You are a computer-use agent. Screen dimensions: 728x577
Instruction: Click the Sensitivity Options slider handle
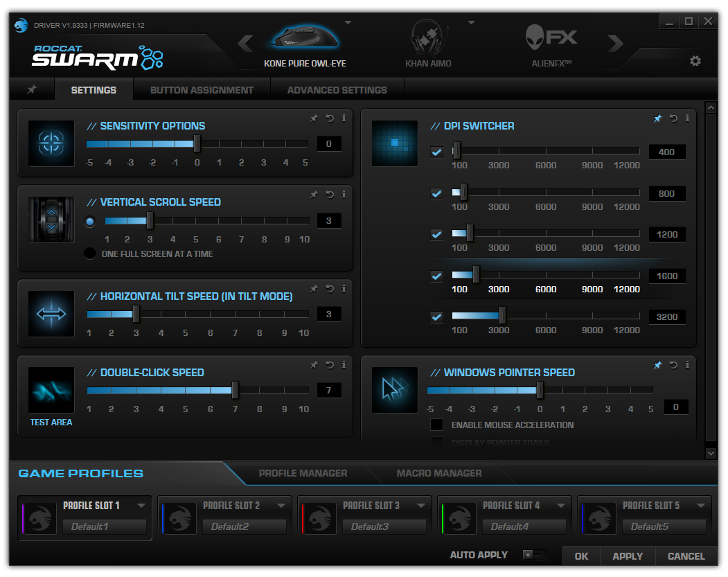pos(197,144)
